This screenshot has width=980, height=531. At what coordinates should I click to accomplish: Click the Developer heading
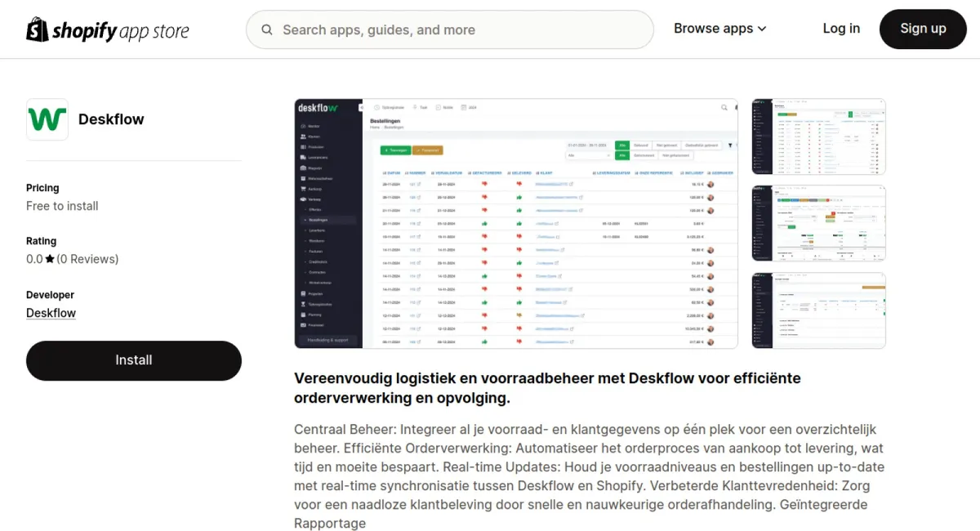point(50,295)
